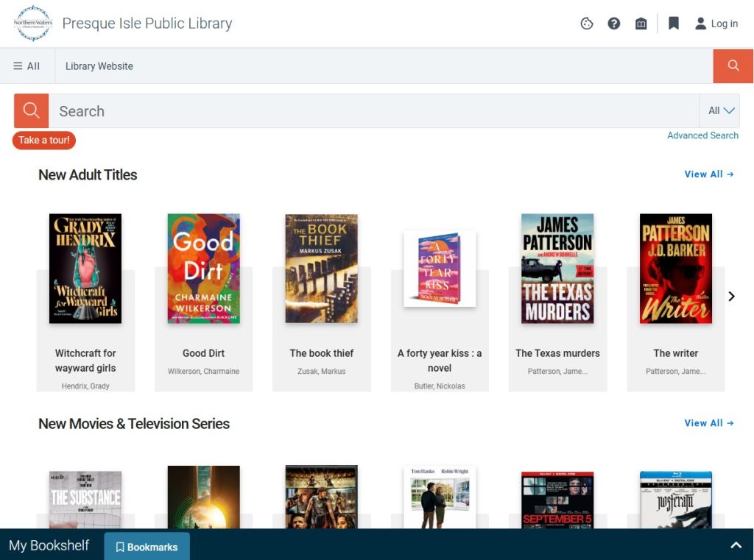Open cookie settings icon in header
The width and height of the screenshot is (754, 560).
tap(587, 23)
